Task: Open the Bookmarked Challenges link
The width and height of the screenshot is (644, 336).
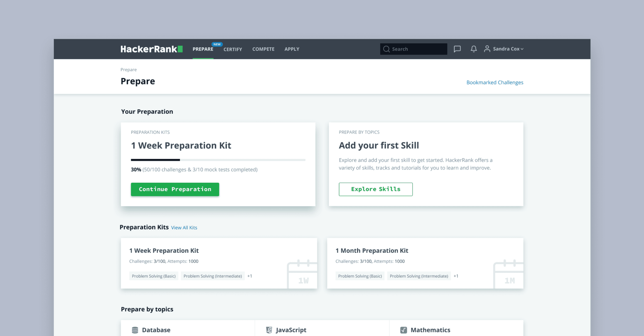Action: coord(495,82)
